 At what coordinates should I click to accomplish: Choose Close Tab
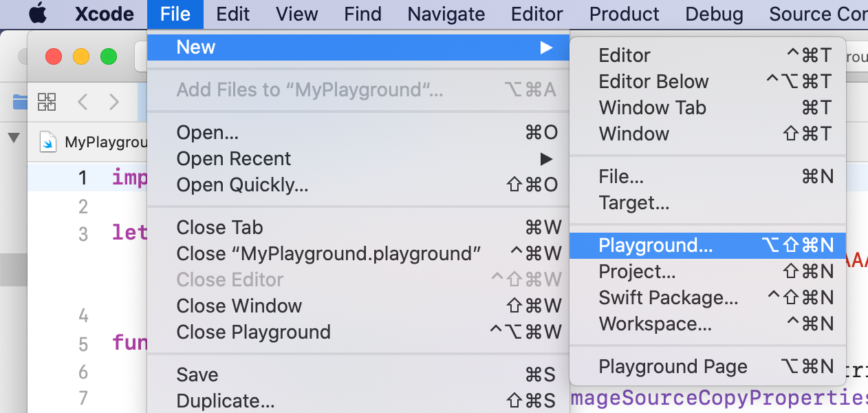tap(358, 227)
